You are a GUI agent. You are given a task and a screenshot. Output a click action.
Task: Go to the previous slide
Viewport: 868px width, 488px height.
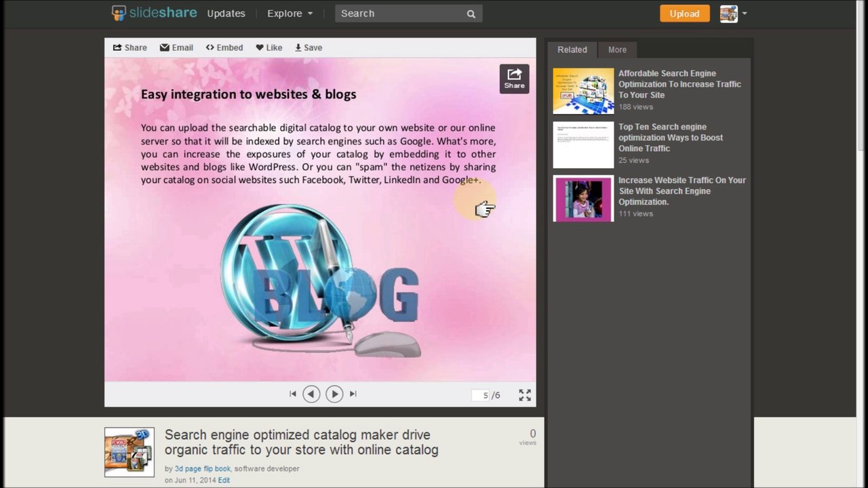(x=311, y=394)
